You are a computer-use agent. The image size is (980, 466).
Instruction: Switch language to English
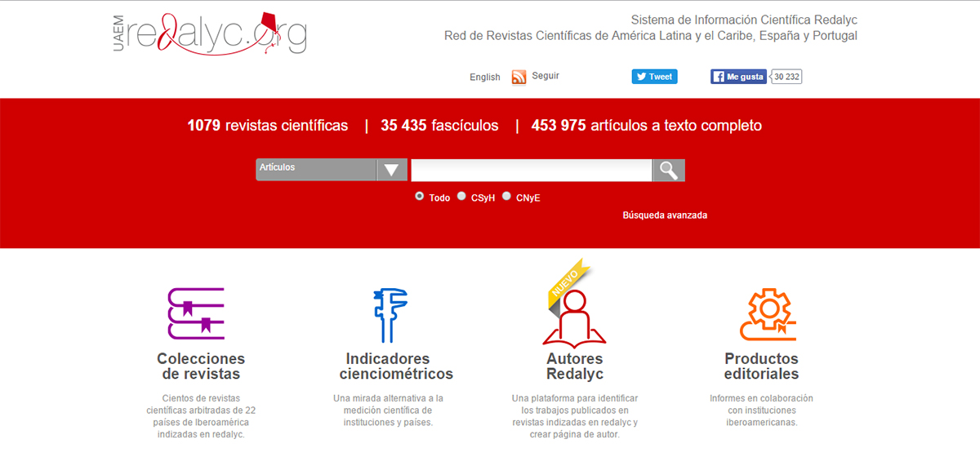click(485, 78)
